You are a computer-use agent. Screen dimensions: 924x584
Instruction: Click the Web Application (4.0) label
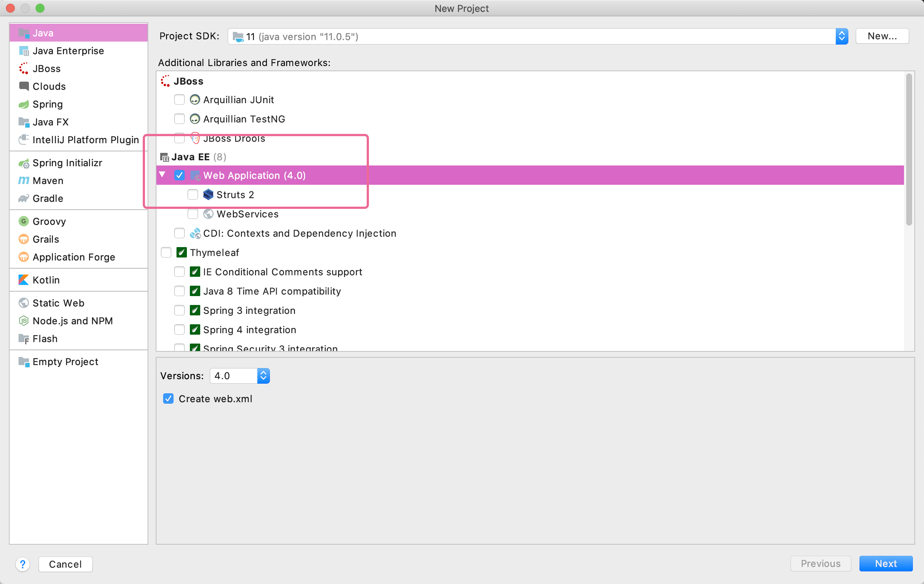(x=254, y=175)
